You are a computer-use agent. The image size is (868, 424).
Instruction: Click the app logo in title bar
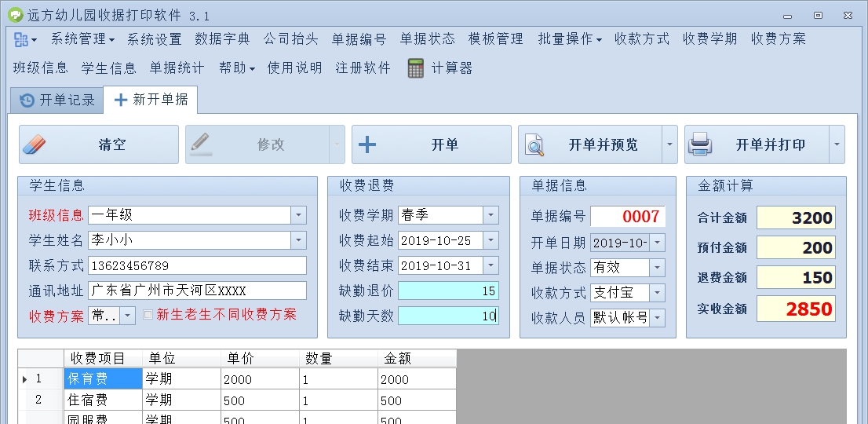16,15
